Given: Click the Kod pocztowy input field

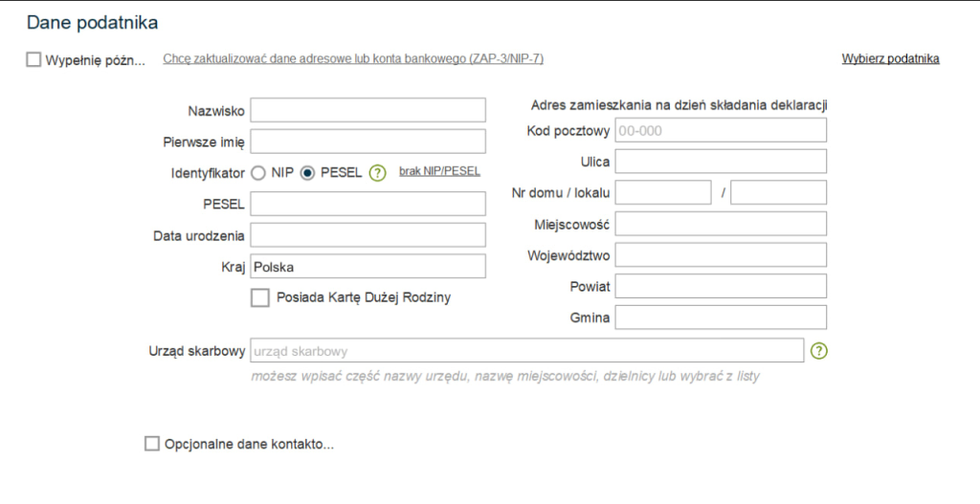Looking at the screenshot, I should [x=721, y=130].
